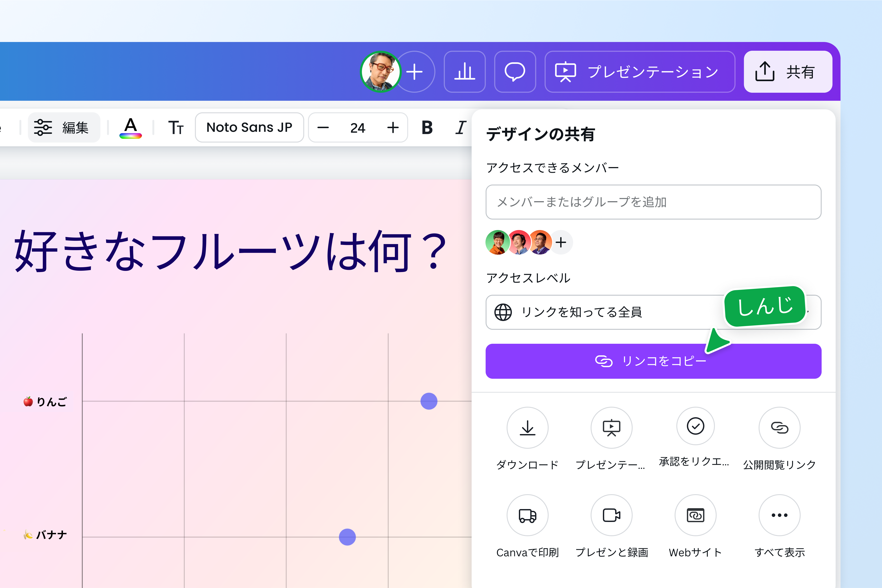Click the first member avatar in green
This screenshot has width=882, height=588.
point(498,242)
